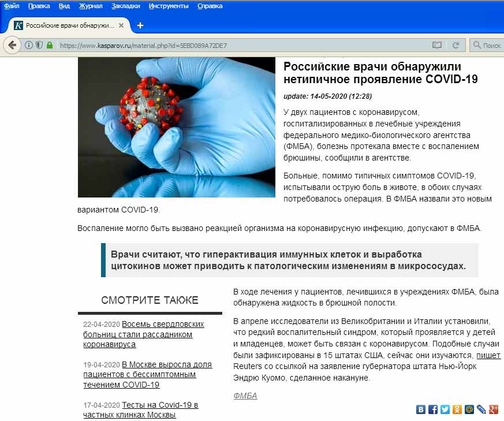Image resolution: width=504 pixels, height=421 pixels.
Task: Click the paragraph starting "Больные, помимо типичных симптомов"
Action: (285, 193)
